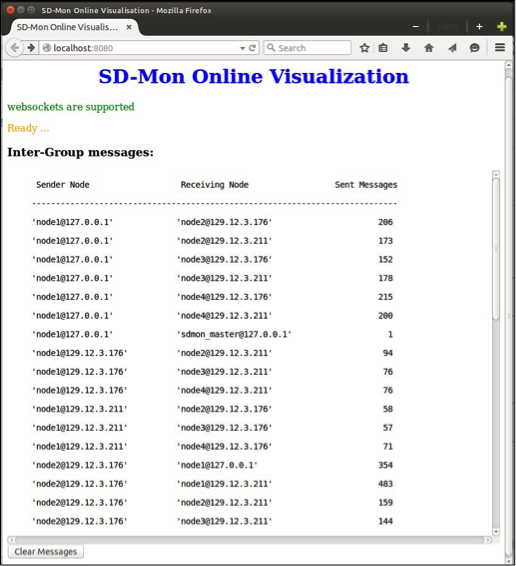The height and width of the screenshot is (566, 516).
Task: Click the scroll-up arrow of messages panel
Action: click(496, 174)
